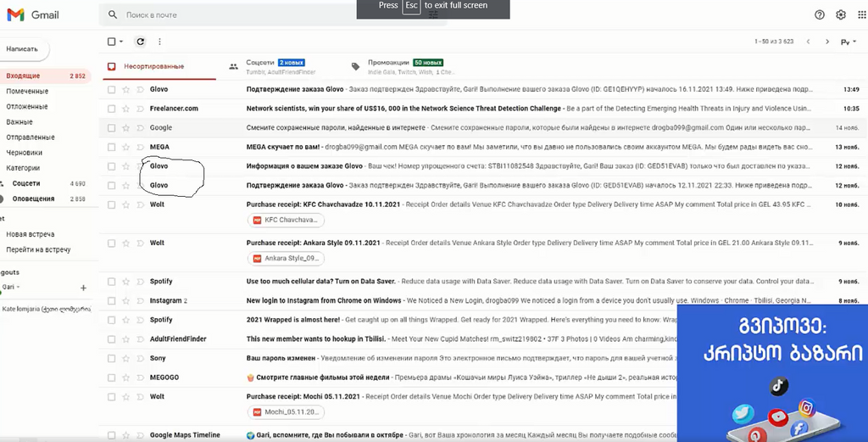Image resolution: width=868 pixels, height=442 pixels.
Task: Check the Wolt Ankara Style email
Action: pos(111,243)
